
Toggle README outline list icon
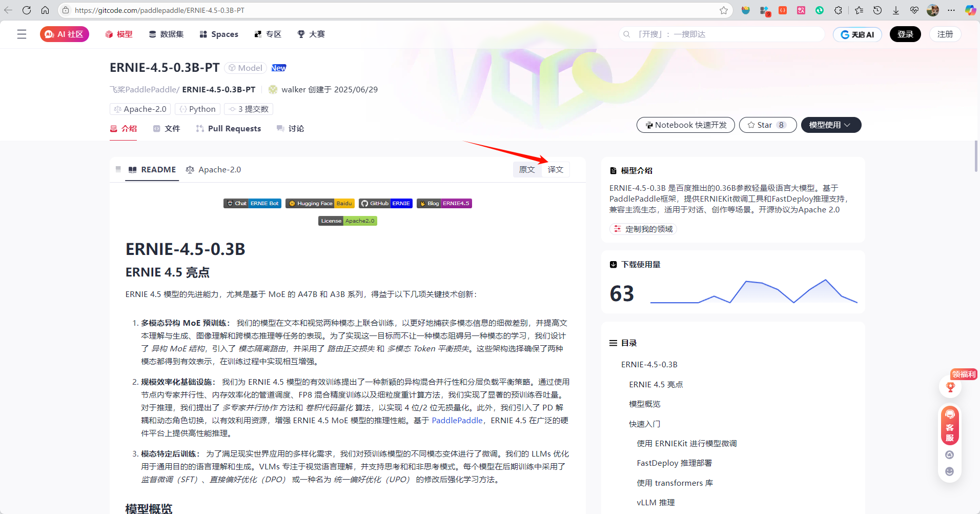pyautogui.click(x=118, y=169)
